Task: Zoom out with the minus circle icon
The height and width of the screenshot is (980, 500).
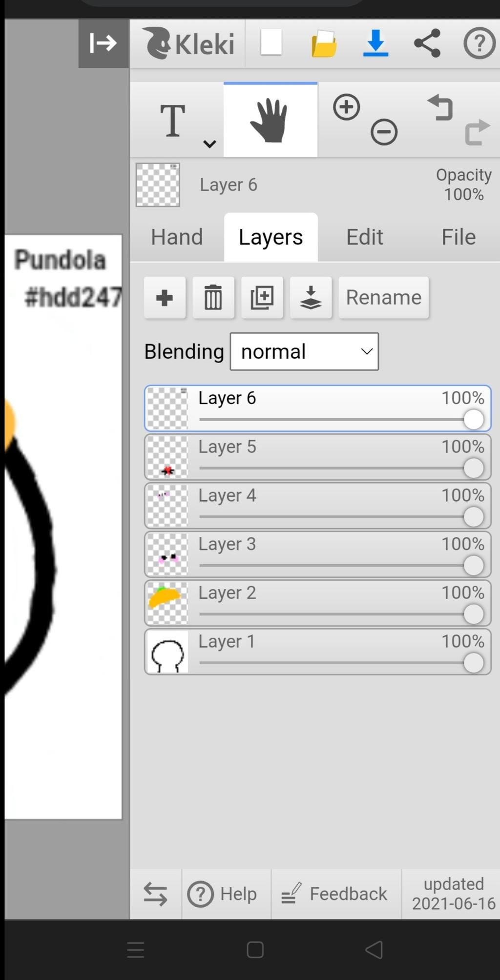Action: pyautogui.click(x=384, y=132)
